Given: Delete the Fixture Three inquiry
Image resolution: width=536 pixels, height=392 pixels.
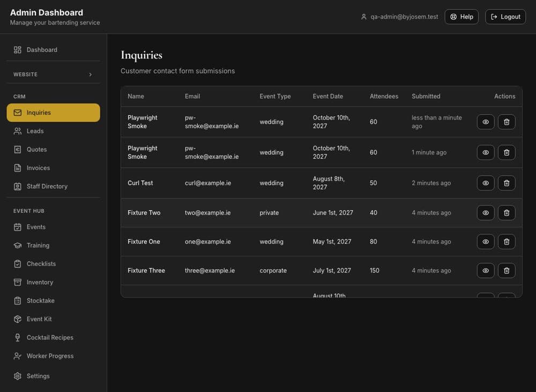Looking at the screenshot, I should (x=507, y=271).
